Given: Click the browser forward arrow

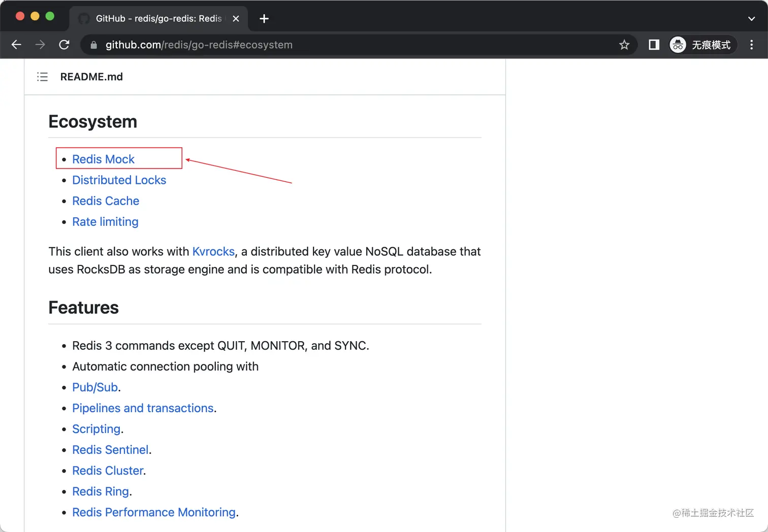Looking at the screenshot, I should pyautogui.click(x=40, y=45).
